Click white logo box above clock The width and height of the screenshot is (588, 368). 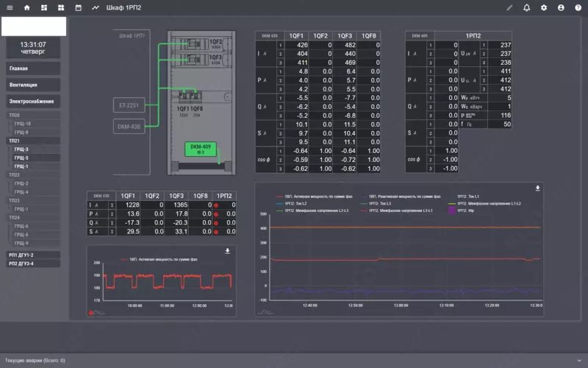[x=34, y=26]
